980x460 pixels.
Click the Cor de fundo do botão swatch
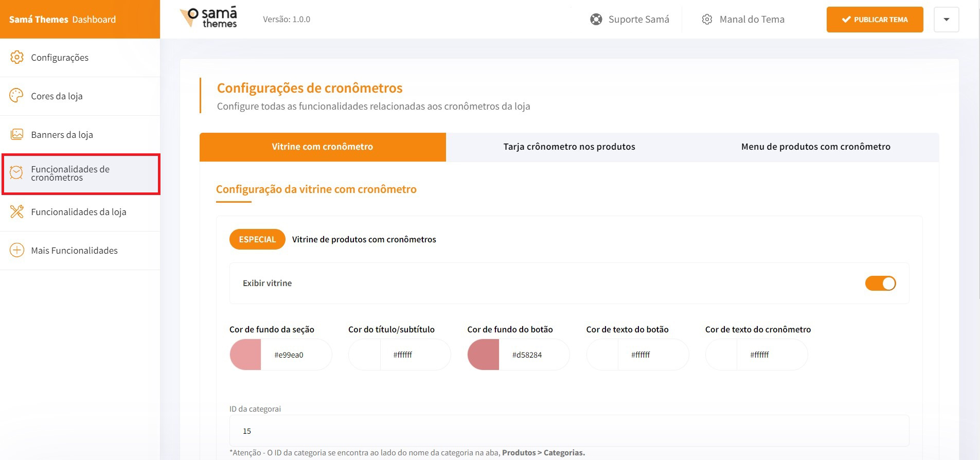[x=483, y=354]
